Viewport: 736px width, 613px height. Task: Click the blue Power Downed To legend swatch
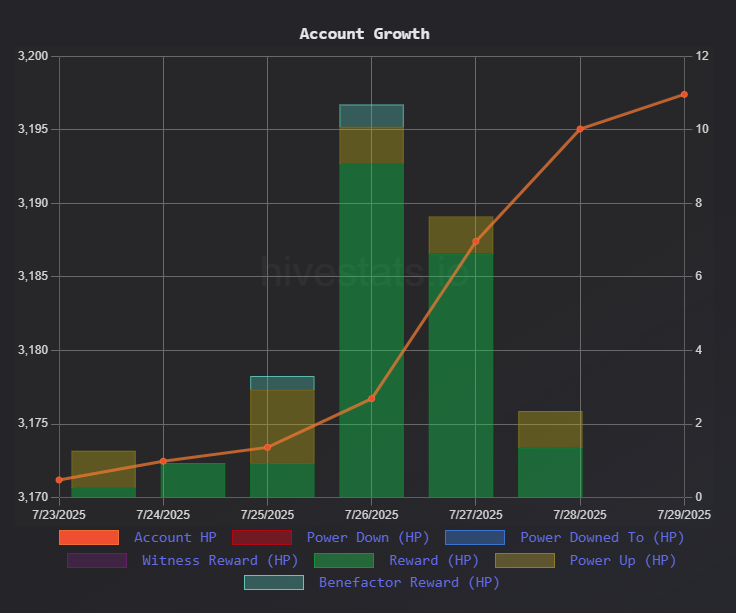(475, 537)
